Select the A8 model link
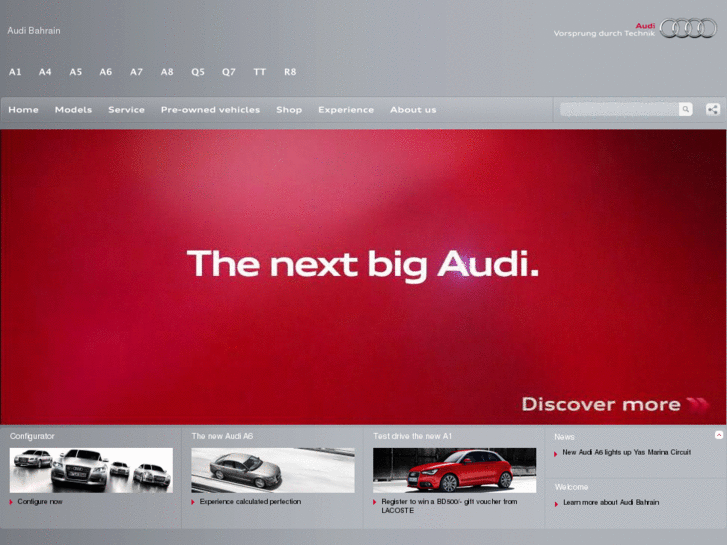This screenshot has height=545, width=727. pyautogui.click(x=167, y=72)
